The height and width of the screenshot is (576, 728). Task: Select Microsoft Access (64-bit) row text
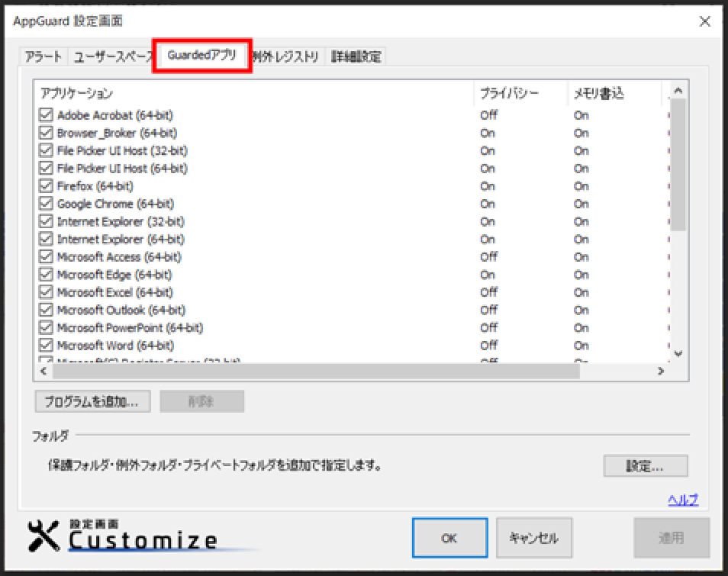click(119, 256)
